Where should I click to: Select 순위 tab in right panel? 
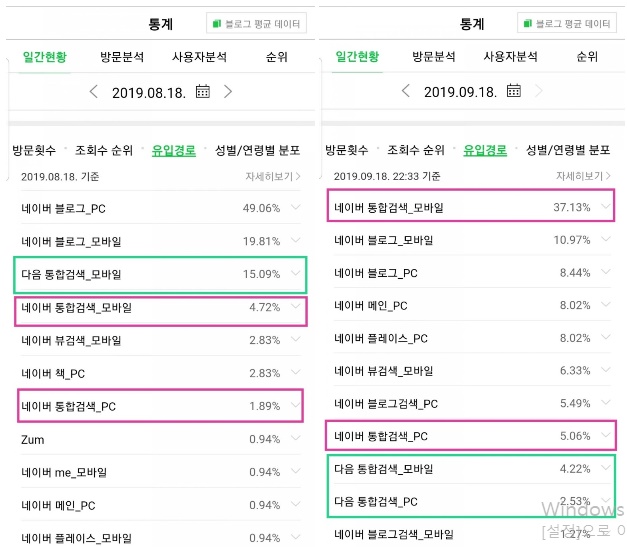coord(587,56)
